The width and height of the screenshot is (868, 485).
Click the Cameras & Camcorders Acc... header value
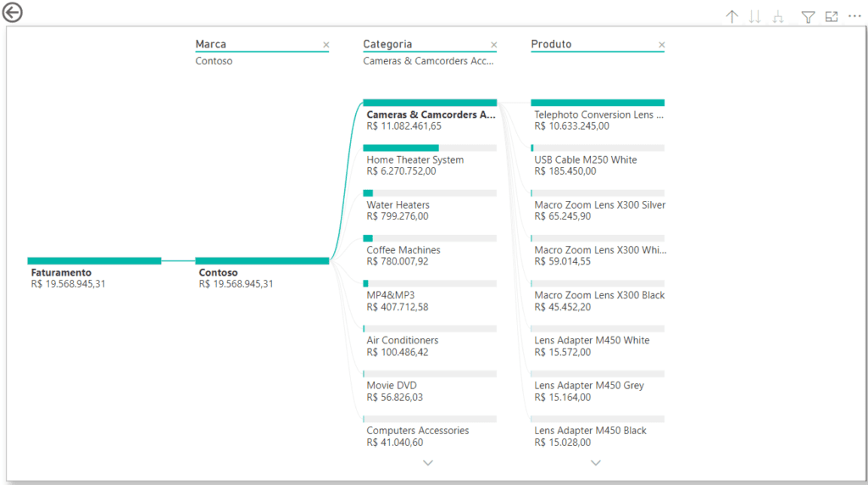tap(428, 61)
